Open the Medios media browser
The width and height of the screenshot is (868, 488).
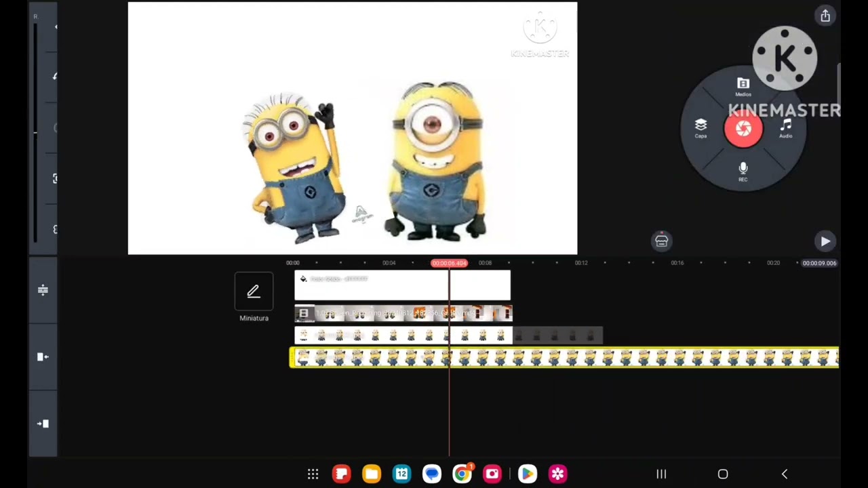(743, 87)
